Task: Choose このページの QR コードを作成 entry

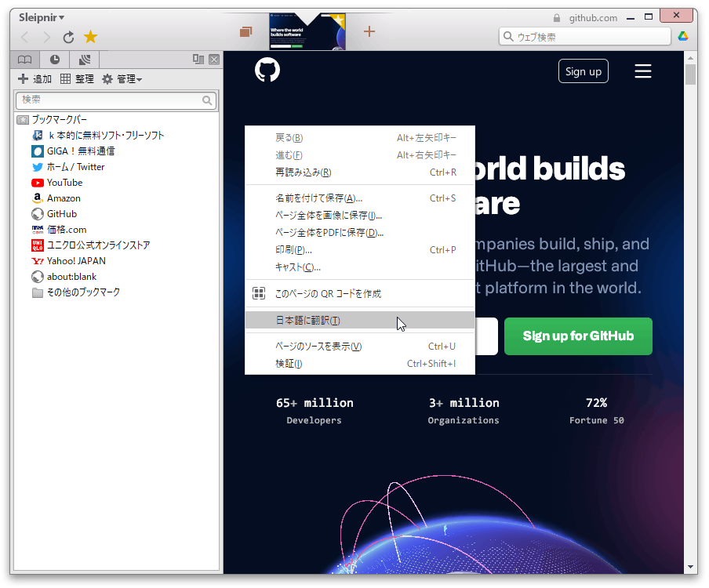Action: coord(359,294)
